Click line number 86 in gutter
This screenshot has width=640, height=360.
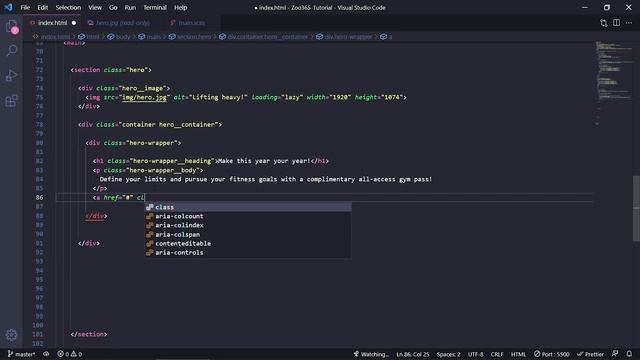(39, 198)
